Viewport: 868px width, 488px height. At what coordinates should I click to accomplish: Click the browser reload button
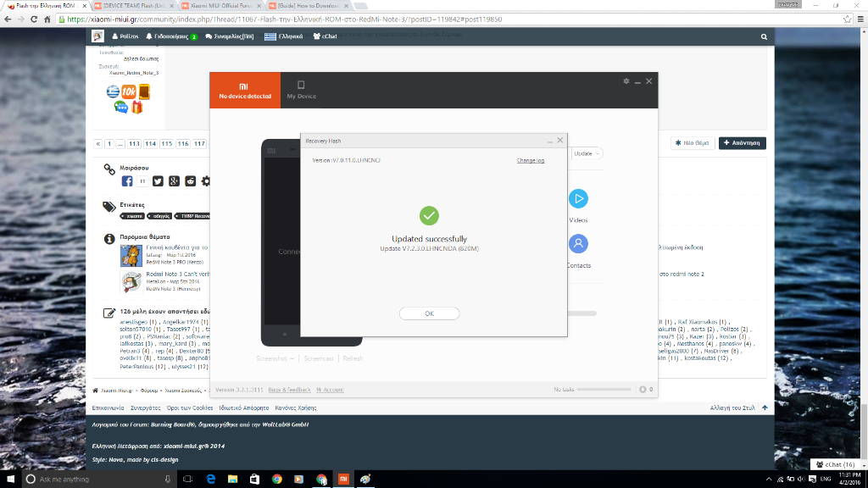pyautogui.click(x=34, y=19)
